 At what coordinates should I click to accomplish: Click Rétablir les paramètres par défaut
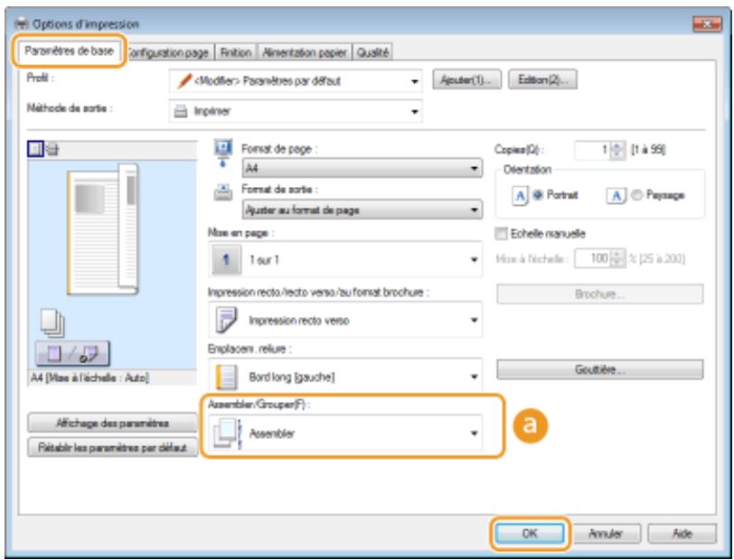click(112, 448)
